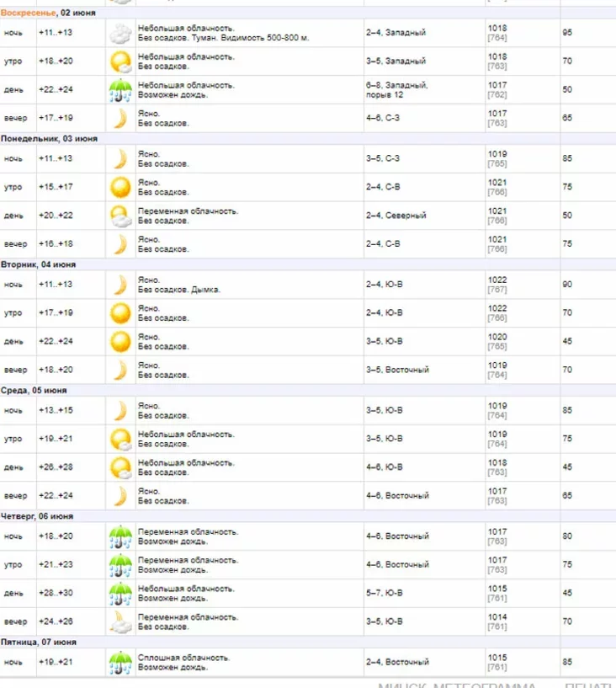Click the sun icon for Tuesday daytime
The image size is (616, 688).
[x=120, y=342]
